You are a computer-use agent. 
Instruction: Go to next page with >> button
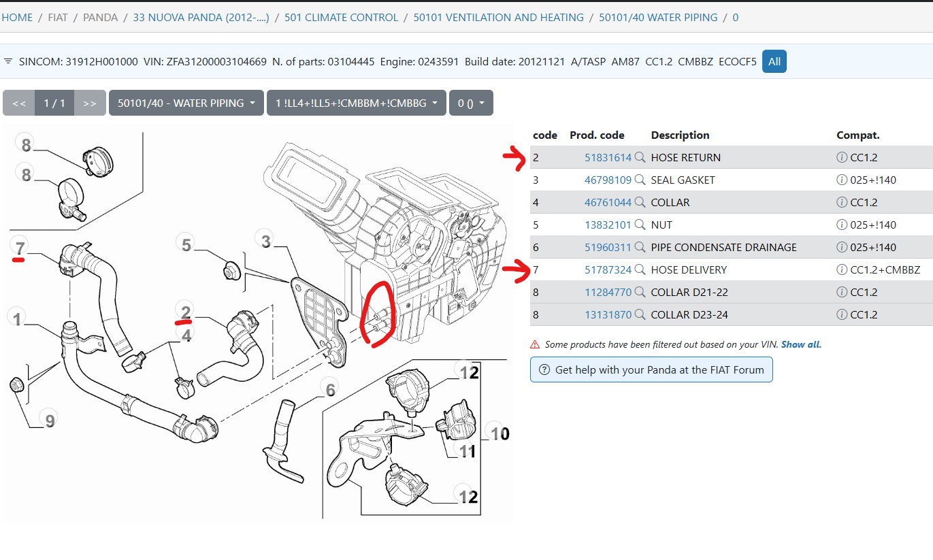click(x=90, y=103)
